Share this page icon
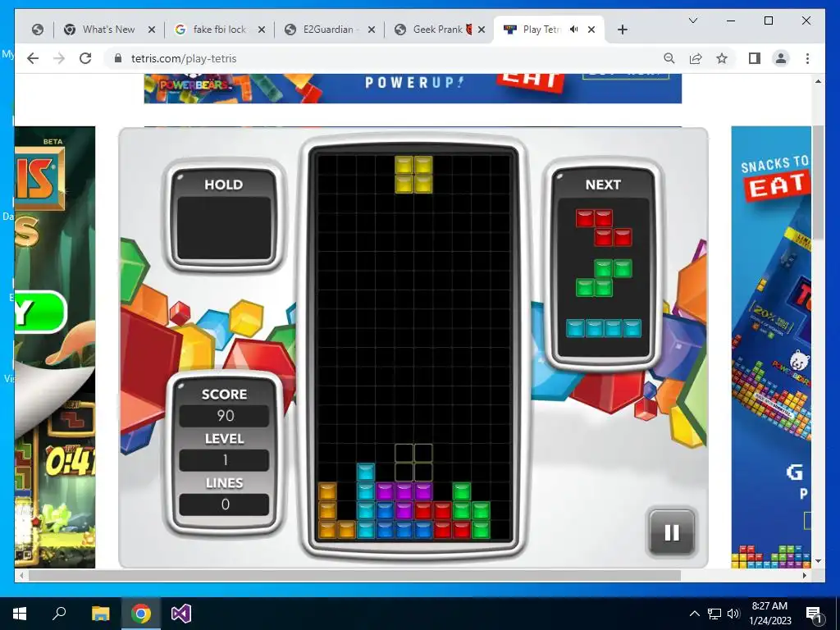 696,58
